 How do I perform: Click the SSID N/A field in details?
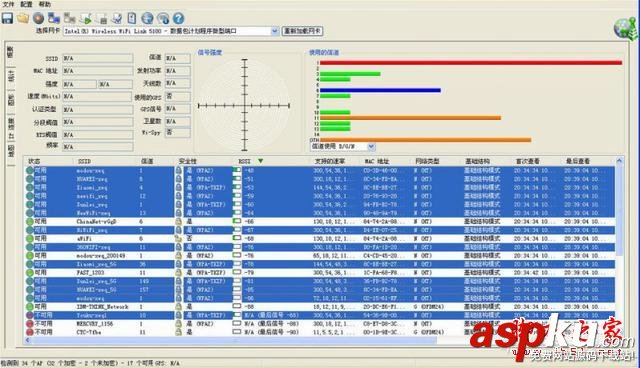98,58
